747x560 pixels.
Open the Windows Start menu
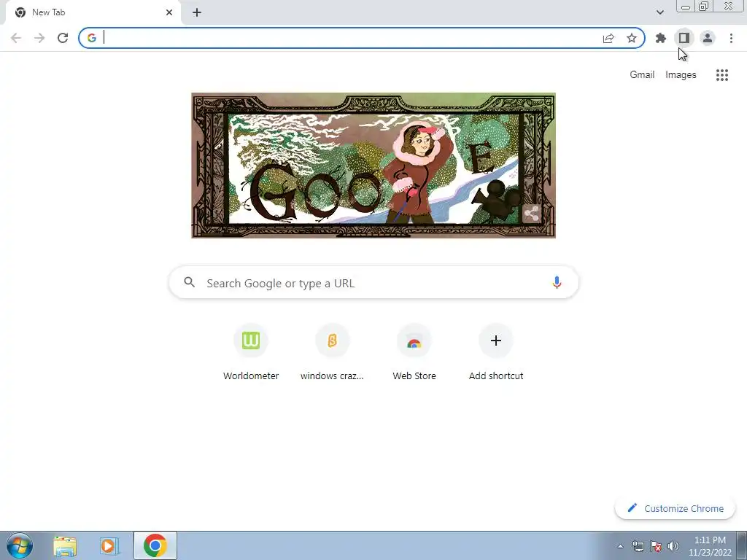(20, 545)
